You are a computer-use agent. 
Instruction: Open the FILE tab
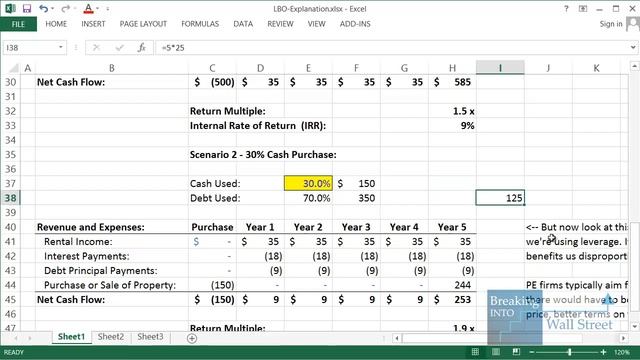[18, 24]
